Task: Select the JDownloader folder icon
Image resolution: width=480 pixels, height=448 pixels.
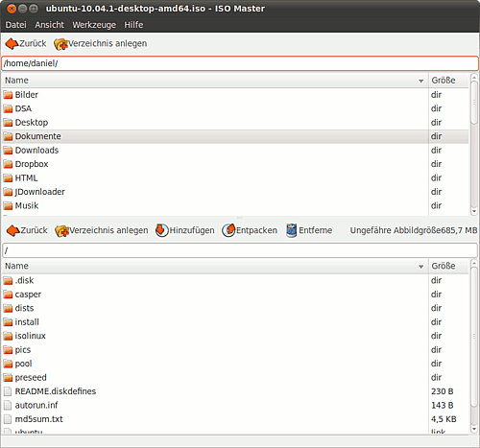Action: (8, 192)
